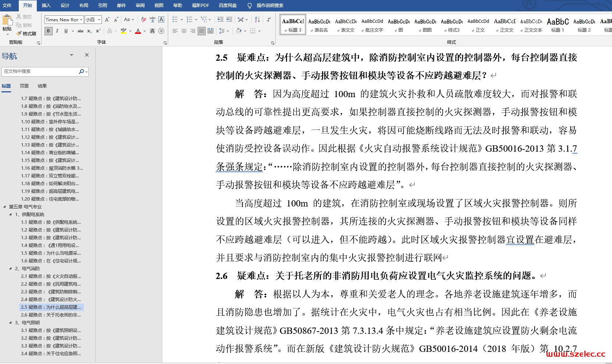This screenshot has height=364, width=612.
Task: Sort text with the A-Z sort icon
Action: 257,20
